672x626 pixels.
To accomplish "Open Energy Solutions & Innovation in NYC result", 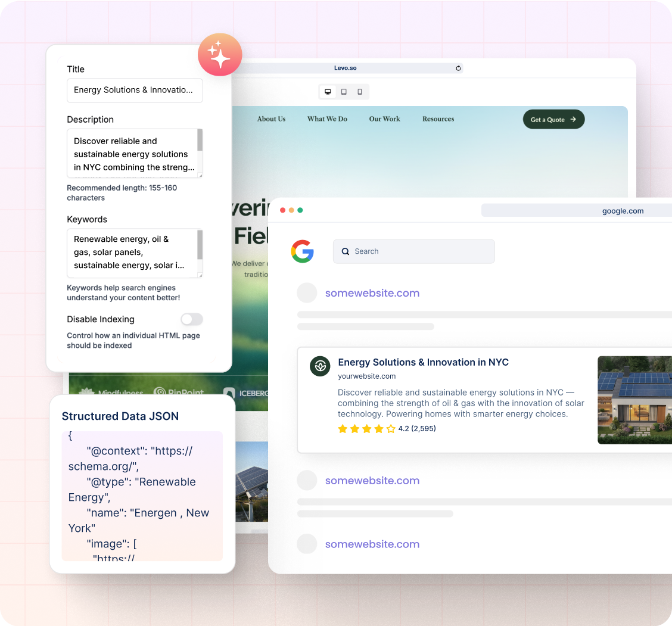I will tap(423, 362).
